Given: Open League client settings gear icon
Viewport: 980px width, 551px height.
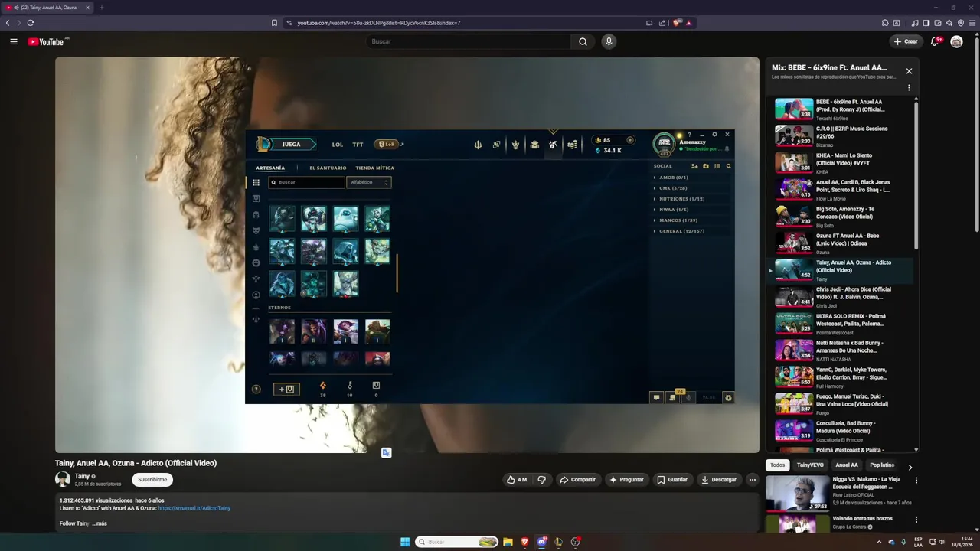Looking at the screenshot, I should 715,135.
